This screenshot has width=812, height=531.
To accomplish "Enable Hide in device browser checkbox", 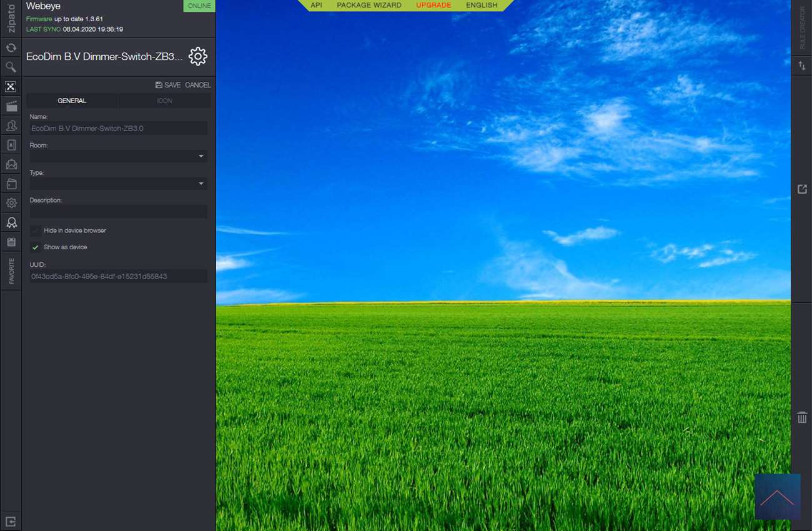I will point(36,231).
